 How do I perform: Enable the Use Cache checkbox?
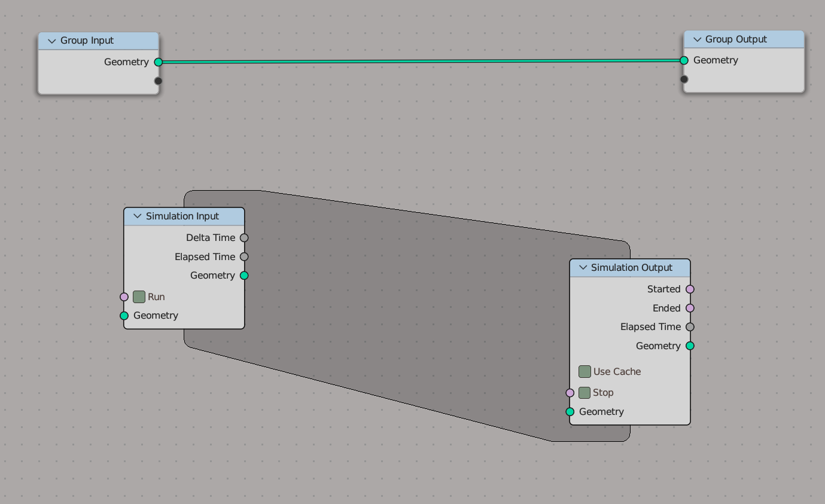coord(584,371)
